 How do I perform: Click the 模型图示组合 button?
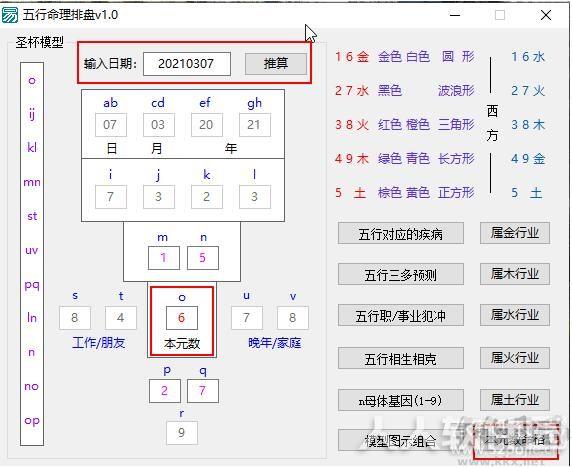point(401,441)
